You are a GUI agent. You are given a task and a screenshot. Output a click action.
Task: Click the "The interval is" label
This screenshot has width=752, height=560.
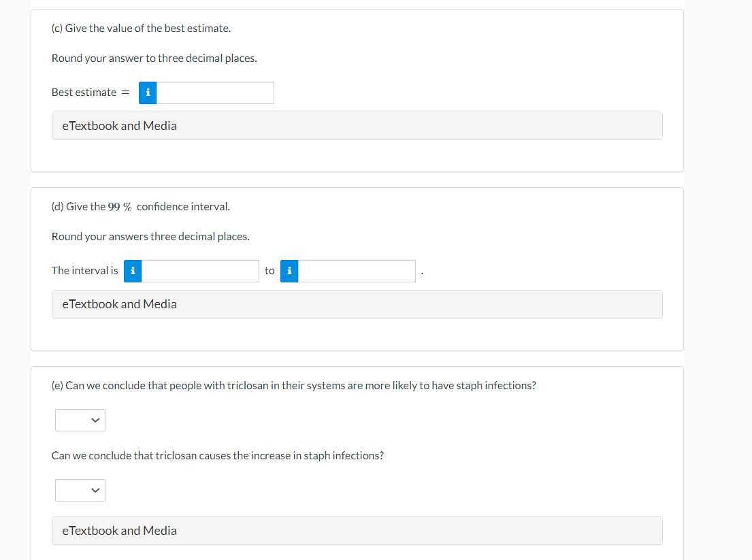tap(84, 271)
